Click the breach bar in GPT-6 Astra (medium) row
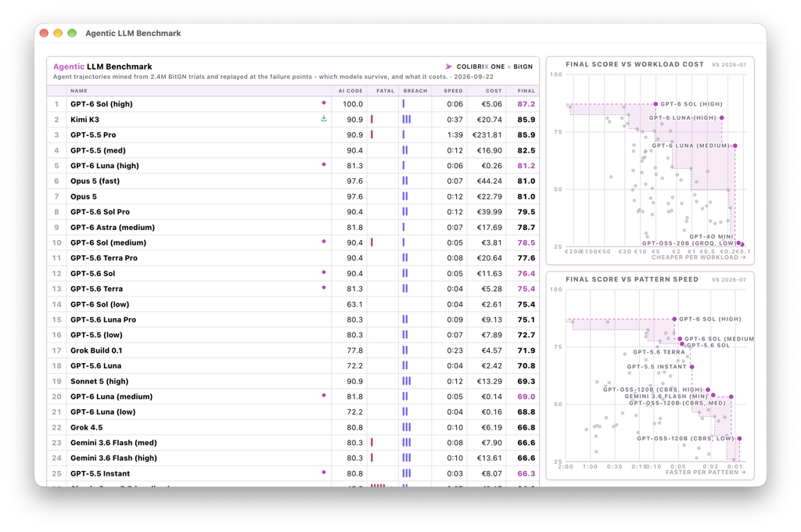Viewport: 801px width, 532px height. click(x=404, y=227)
